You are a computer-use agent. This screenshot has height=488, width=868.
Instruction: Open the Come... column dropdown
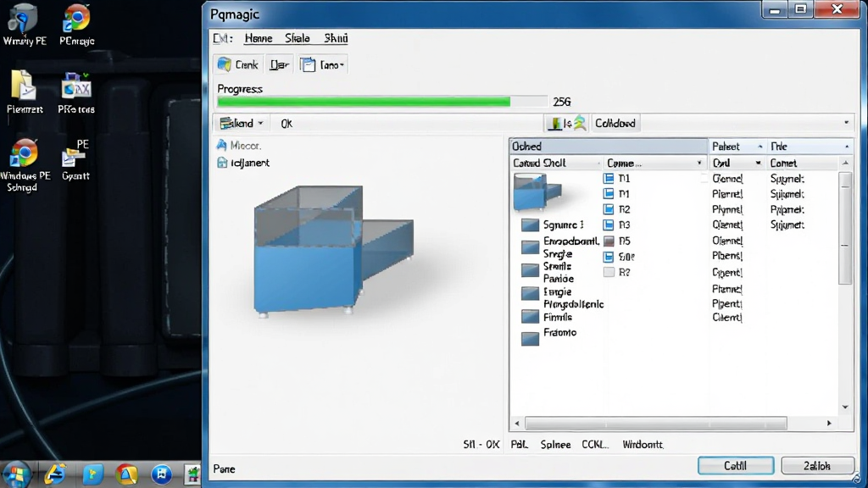[x=699, y=164]
